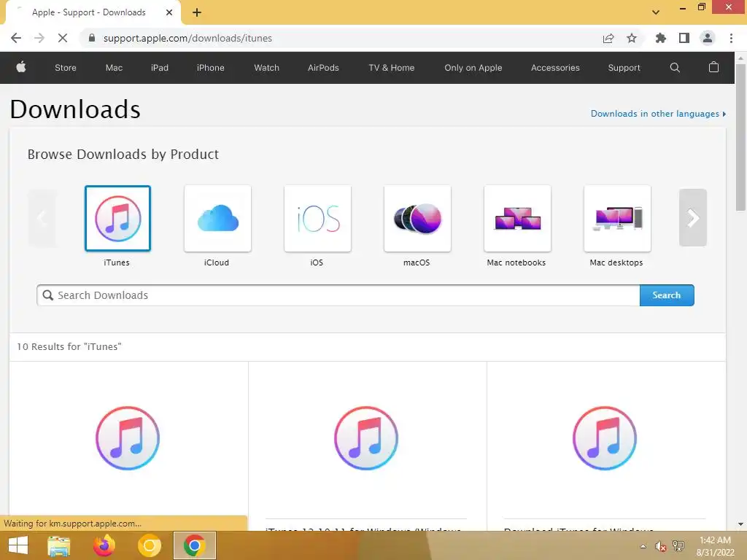Open the iPad menu item

point(160,68)
